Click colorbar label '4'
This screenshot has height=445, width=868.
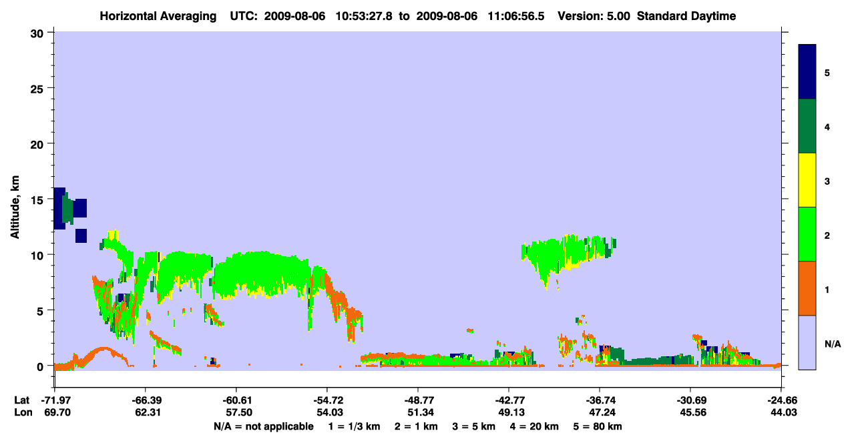[827, 127]
